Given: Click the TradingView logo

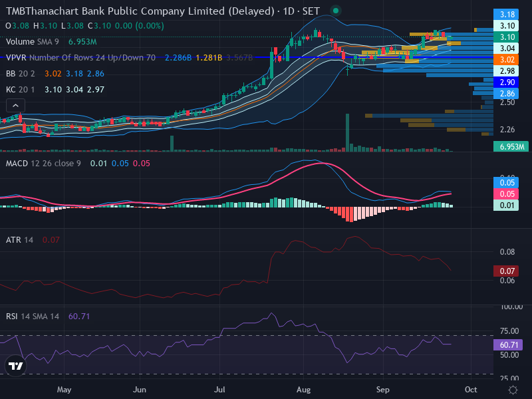Looking at the screenshot, I should coord(15,366).
